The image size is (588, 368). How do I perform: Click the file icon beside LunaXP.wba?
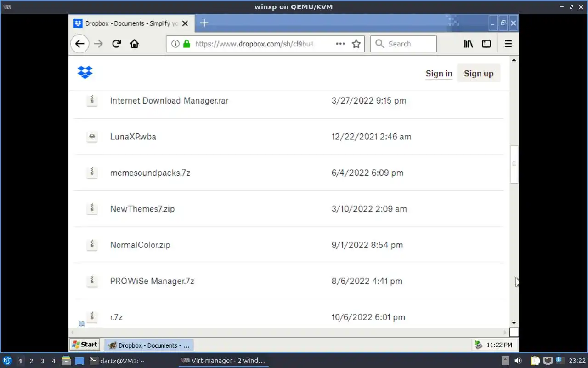click(x=92, y=137)
